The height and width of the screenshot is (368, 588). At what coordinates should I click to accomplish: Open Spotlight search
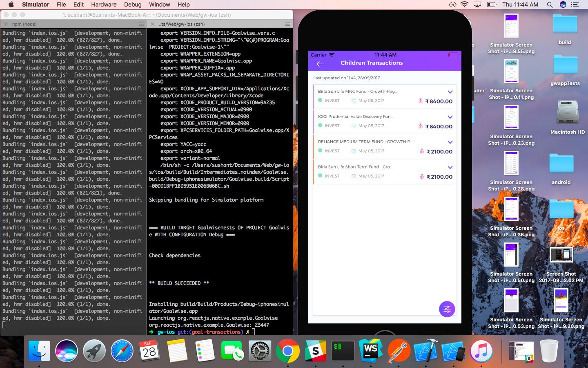coord(550,4)
